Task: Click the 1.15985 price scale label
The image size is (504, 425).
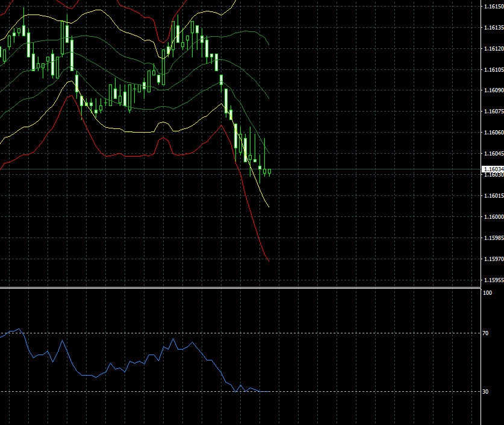Action: coord(494,238)
